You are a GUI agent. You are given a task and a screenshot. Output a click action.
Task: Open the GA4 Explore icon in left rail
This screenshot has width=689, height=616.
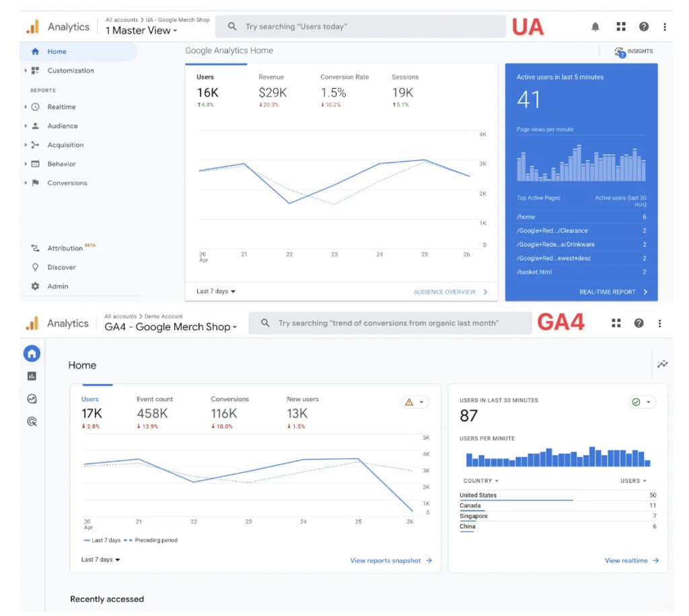coord(32,399)
